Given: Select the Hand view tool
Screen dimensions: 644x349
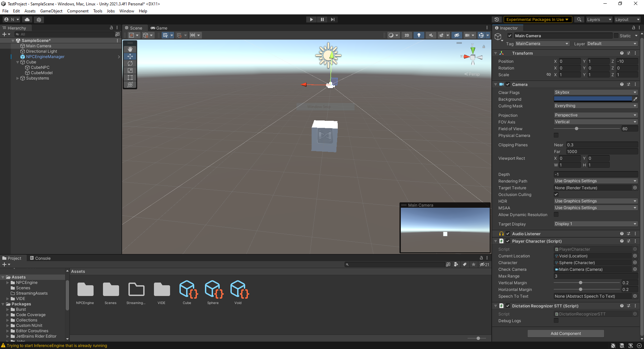Looking at the screenshot, I should pyautogui.click(x=130, y=49).
